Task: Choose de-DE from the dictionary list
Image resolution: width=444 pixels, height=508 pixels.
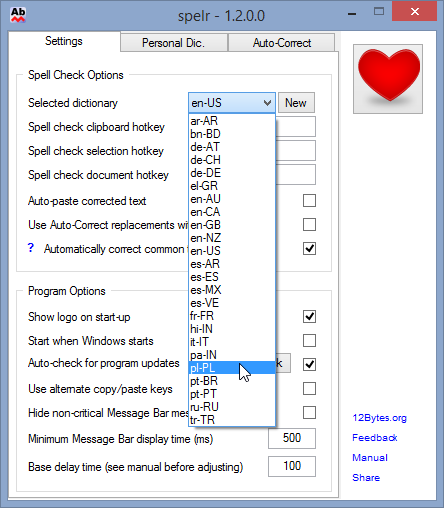Action: click(x=232, y=173)
